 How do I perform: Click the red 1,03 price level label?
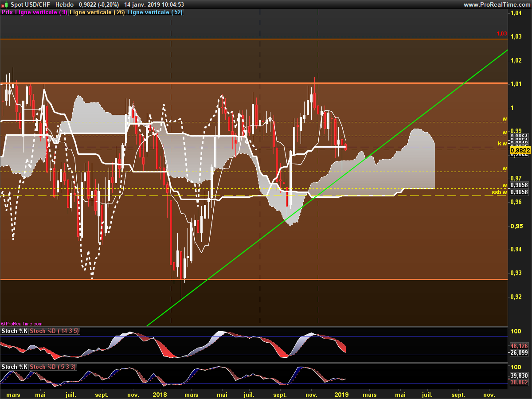pos(501,34)
